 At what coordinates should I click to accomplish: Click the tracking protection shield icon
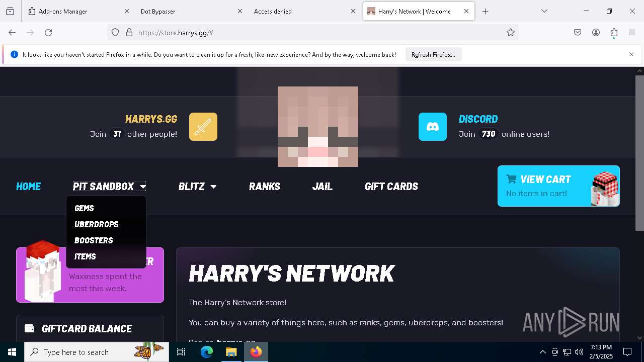point(115,32)
